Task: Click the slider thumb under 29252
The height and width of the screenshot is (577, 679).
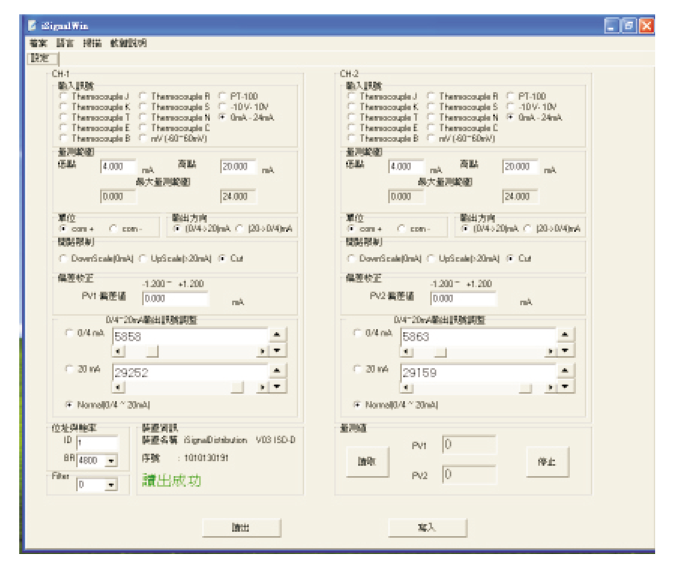Action: pos(237,387)
